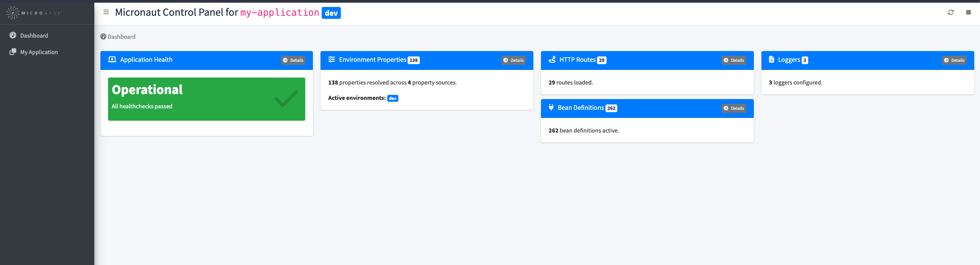Click the Loggers file icon
The height and width of the screenshot is (265, 980).
coord(771,60)
